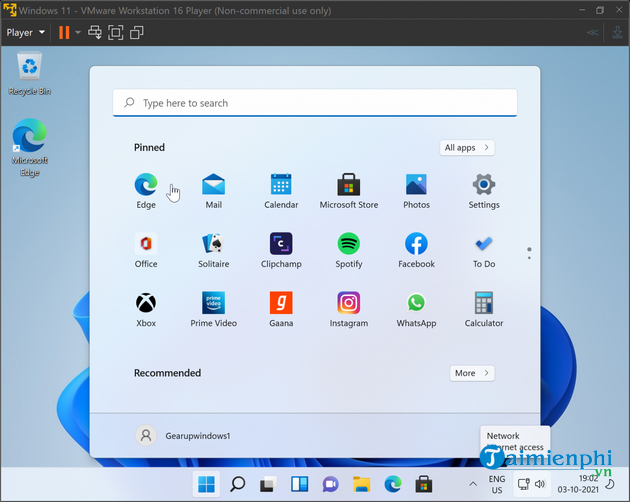Image resolution: width=630 pixels, height=502 pixels.
Task: Open Microsoft Edge taskbar icon
Action: coord(393,484)
